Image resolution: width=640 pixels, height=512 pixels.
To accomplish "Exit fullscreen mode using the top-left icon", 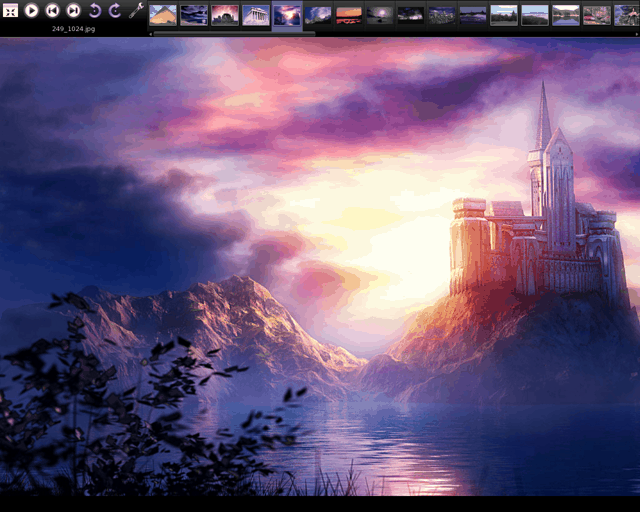I will (11, 10).
